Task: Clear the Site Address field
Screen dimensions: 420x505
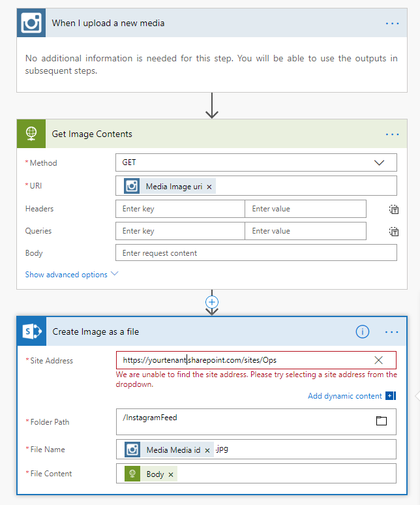Action: tap(379, 360)
